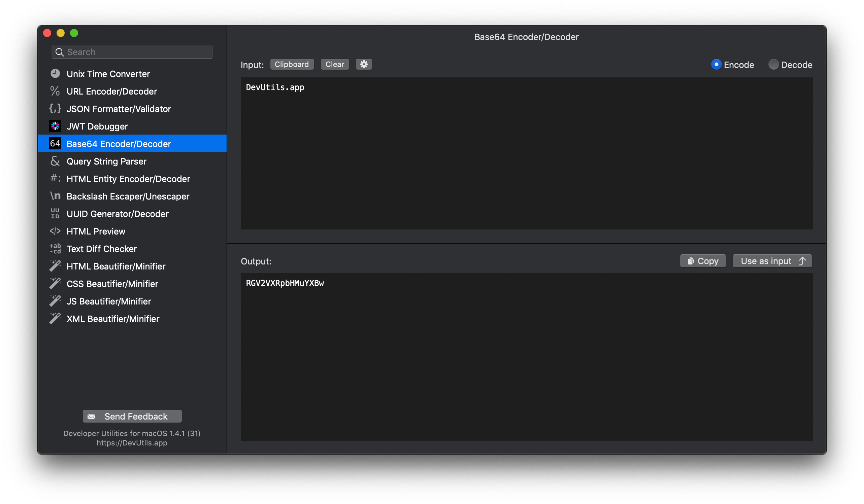This screenshot has height=504, width=864.
Task: Click Use as input button
Action: 772,261
